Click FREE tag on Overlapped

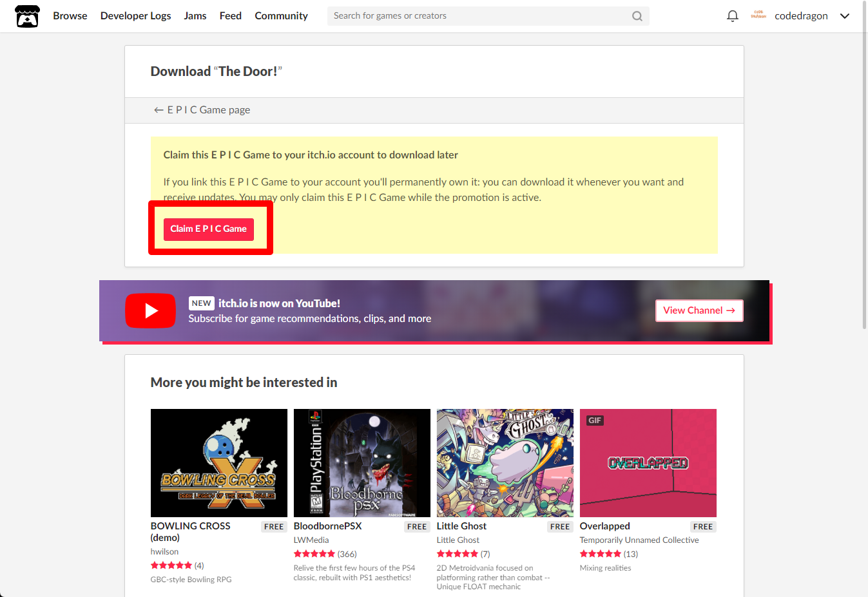(703, 527)
